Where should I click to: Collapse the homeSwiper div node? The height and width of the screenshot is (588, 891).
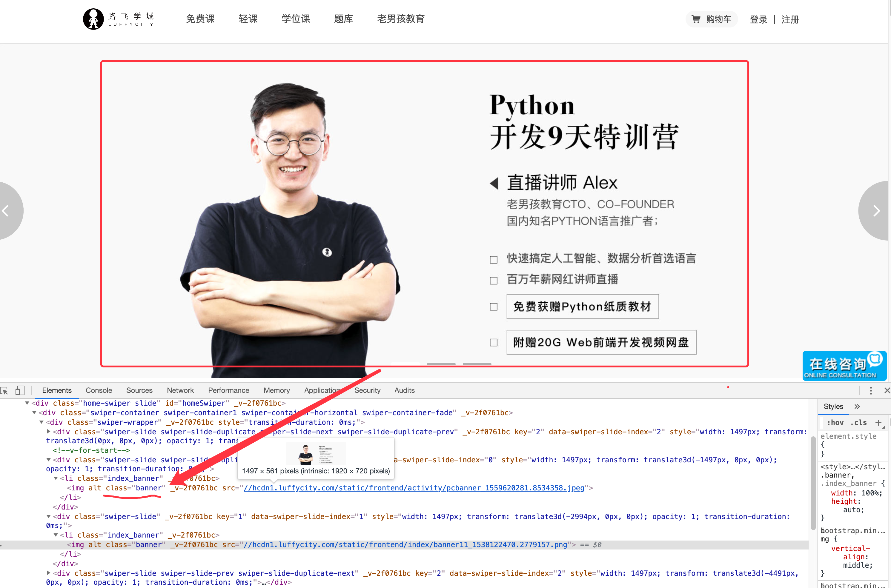point(27,403)
